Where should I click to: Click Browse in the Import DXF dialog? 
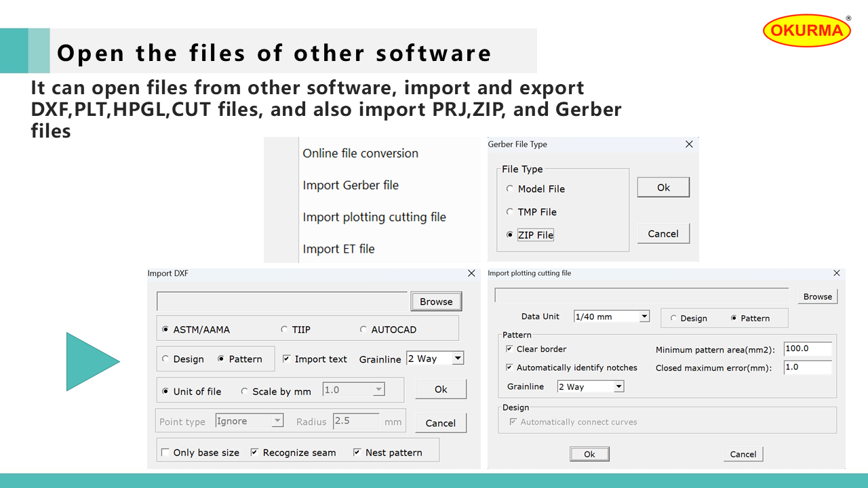pyautogui.click(x=436, y=302)
